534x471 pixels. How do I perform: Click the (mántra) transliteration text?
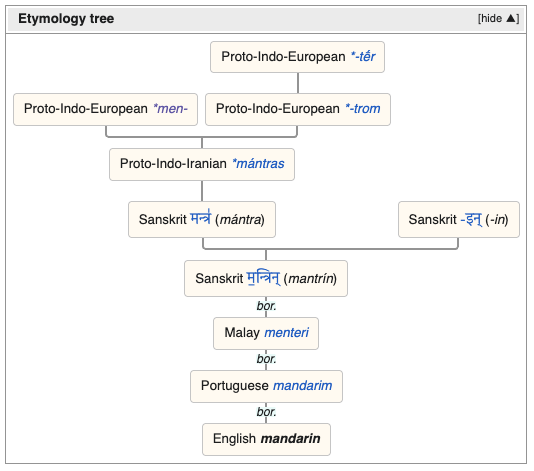[240, 220]
